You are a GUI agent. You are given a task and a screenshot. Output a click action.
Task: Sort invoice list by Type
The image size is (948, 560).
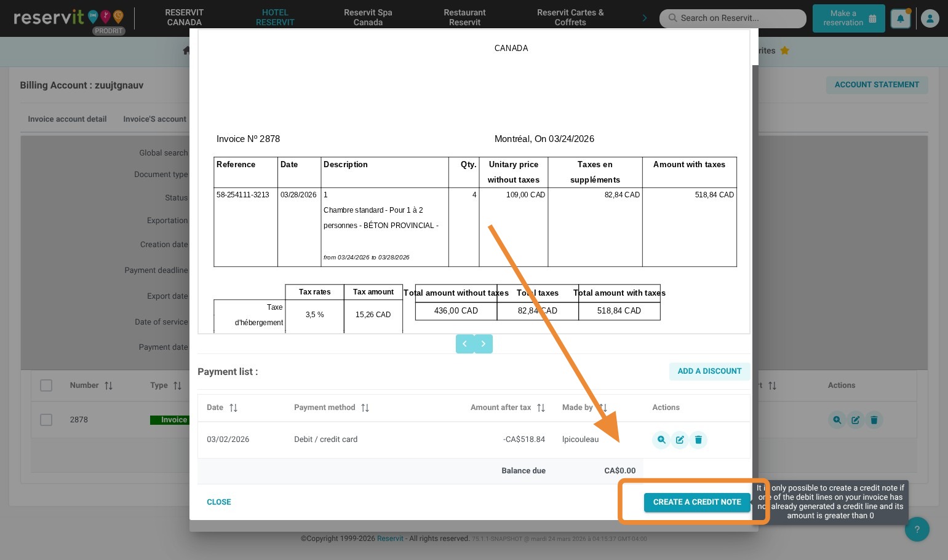coord(177,385)
